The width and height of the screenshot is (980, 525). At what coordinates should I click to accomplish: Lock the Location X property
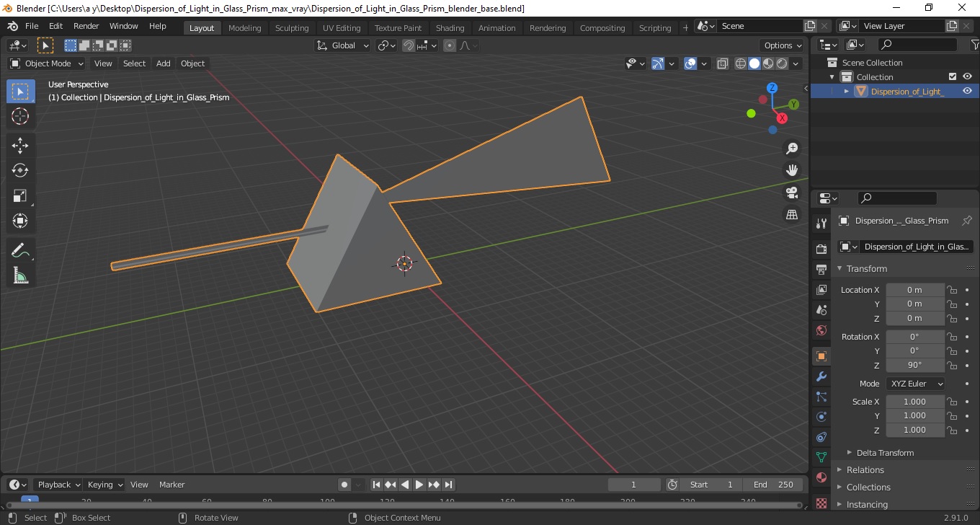pyautogui.click(x=952, y=290)
